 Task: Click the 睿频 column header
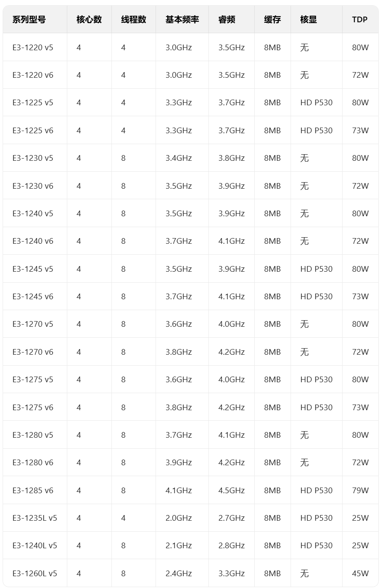tap(227, 19)
